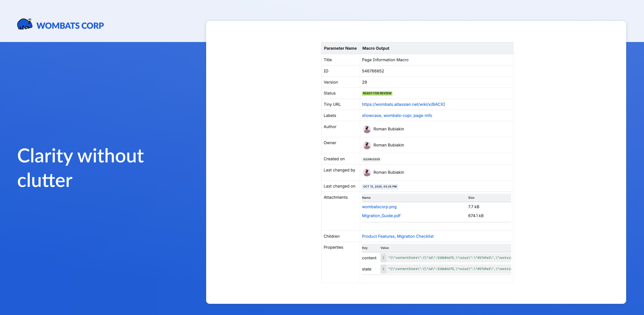
Task: Click the OCT 13, 2025 last changed badge
Action: click(380, 187)
